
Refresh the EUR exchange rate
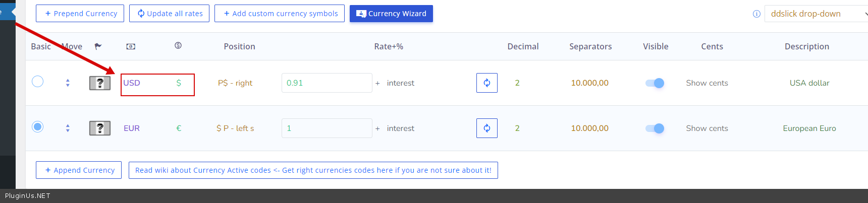[x=487, y=128]
